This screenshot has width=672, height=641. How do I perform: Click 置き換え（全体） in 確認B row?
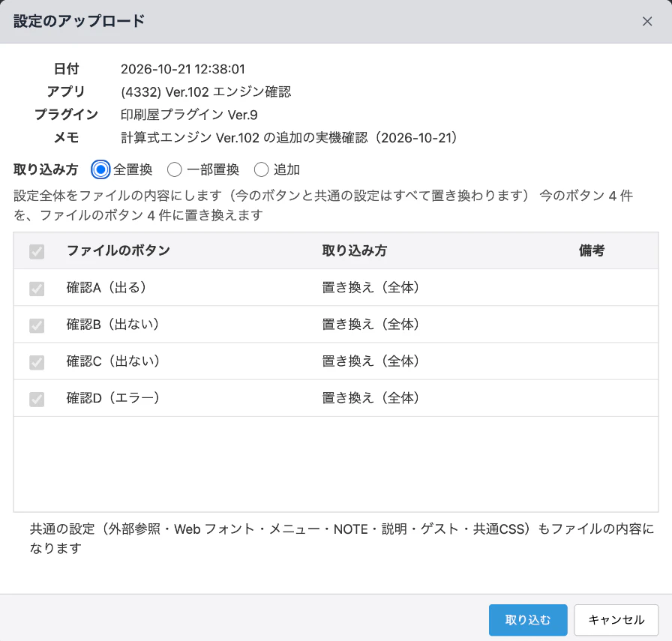pos(370,325)
